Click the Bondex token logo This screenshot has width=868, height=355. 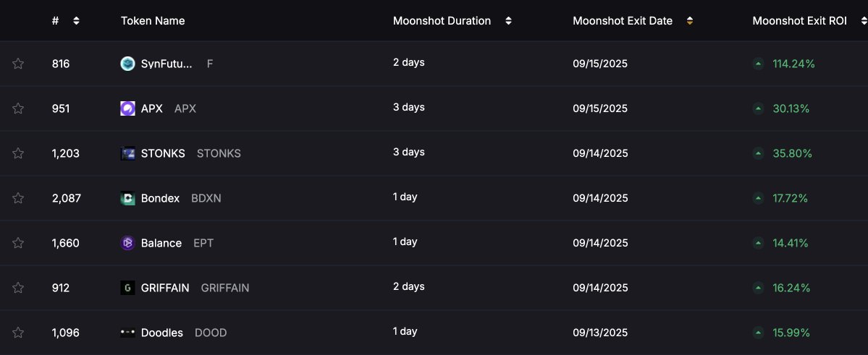click(127, 198)
